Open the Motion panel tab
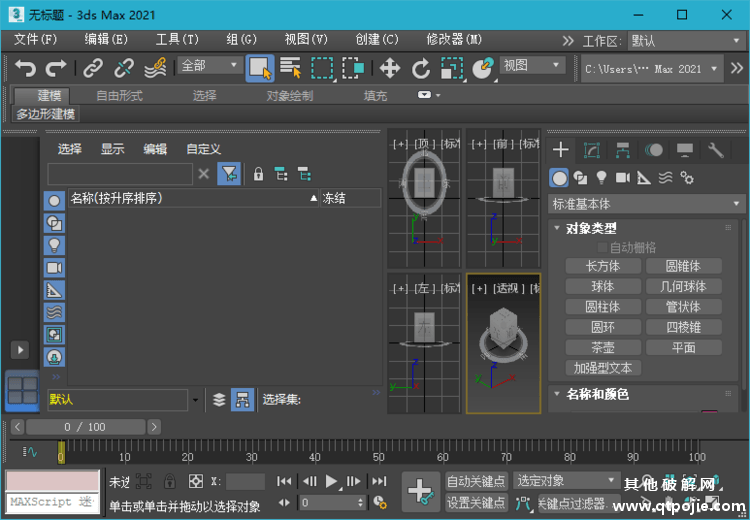The height and width of the screenshot is (520, 750). coord(653,150)
